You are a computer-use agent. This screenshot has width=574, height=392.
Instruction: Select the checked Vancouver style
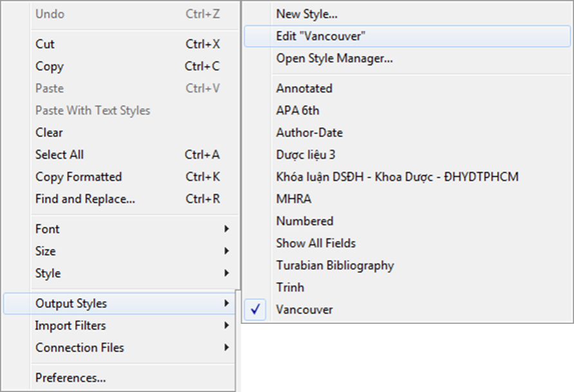click(x=407, y=310)
